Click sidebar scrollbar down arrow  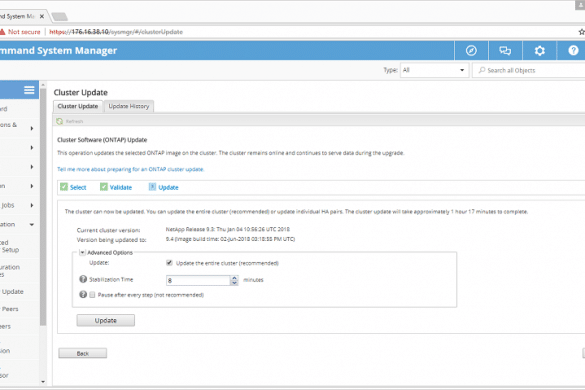click(x=43, y=382)
